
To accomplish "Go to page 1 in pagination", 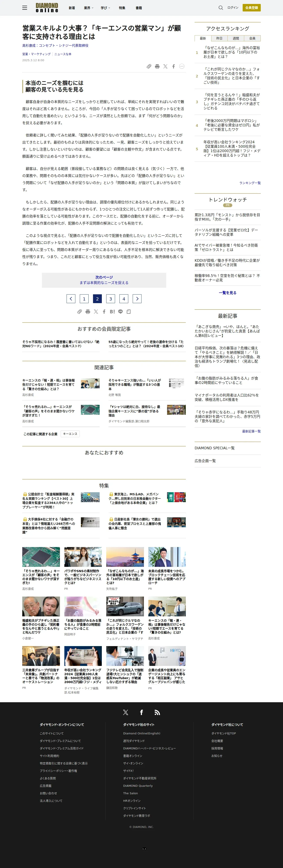I will (x=84, y=299).
